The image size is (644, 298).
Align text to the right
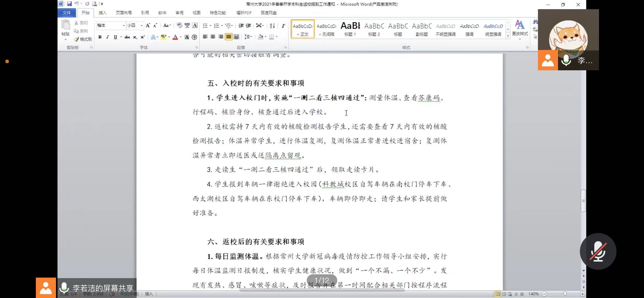(x=221, y=37)
